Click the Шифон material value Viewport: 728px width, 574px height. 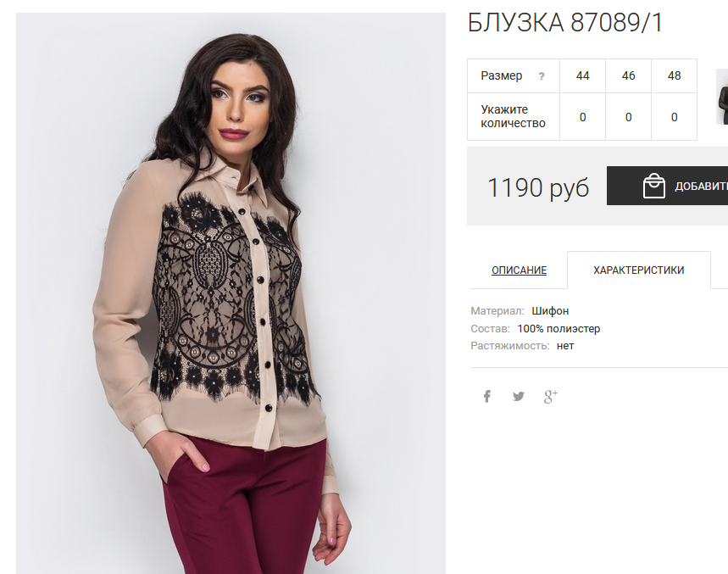click(550, 311)
